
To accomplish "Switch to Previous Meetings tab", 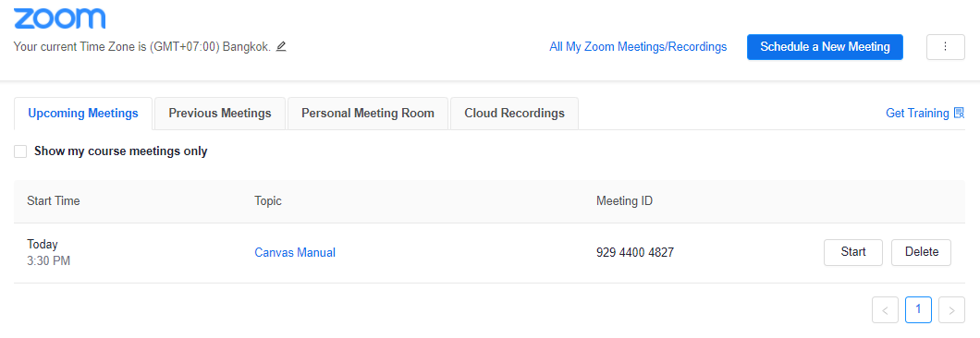I will (220, 113).
